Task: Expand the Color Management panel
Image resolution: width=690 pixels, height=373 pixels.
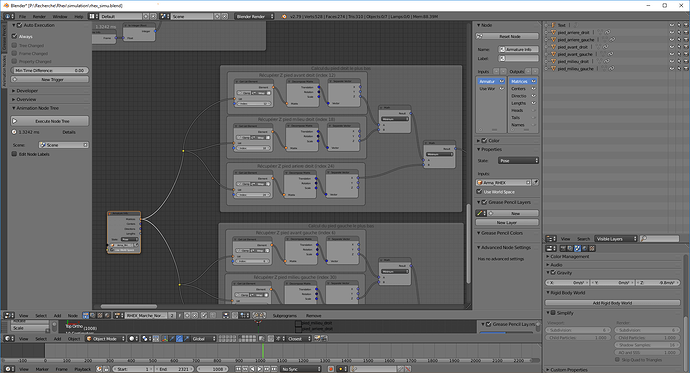Action: click(569, 256)
